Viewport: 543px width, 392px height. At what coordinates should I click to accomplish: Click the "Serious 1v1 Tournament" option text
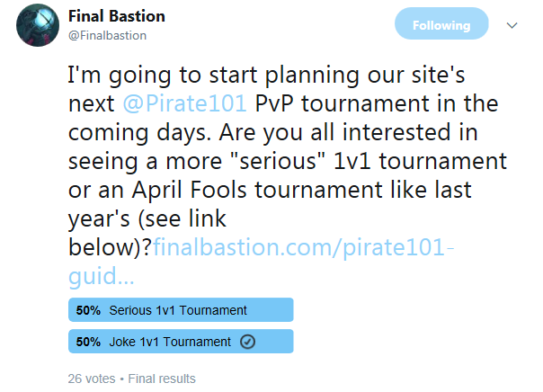click(x=178, y=310)
